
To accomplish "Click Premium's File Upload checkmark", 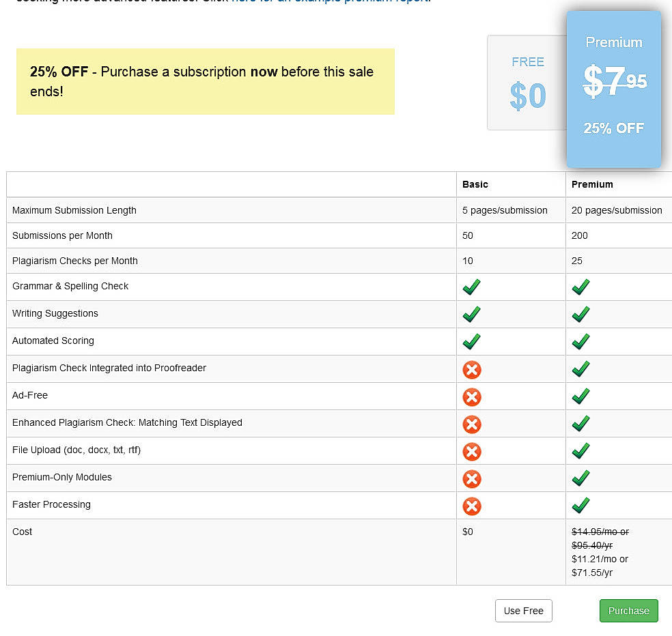I will pyautogui.click(x=580, y=451).
